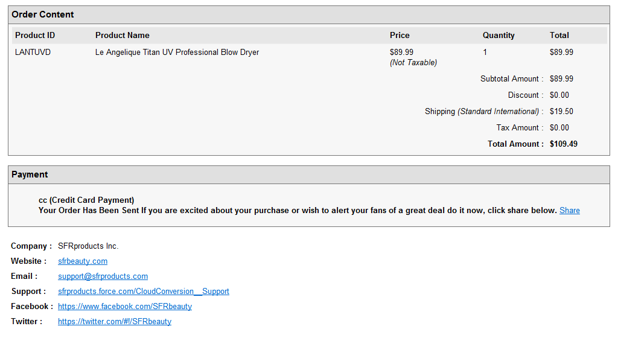Click the LANTUVD product ID cell
The image size is (618, 364).
pos(33,53)
